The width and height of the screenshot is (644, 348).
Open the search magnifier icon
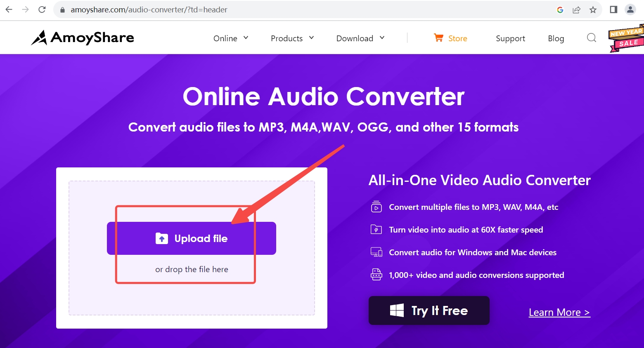tap(591, 38)
